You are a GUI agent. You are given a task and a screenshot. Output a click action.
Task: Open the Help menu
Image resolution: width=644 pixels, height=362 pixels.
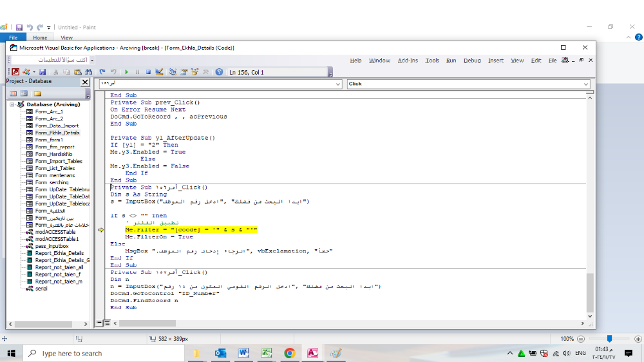[x=355, y=61]
